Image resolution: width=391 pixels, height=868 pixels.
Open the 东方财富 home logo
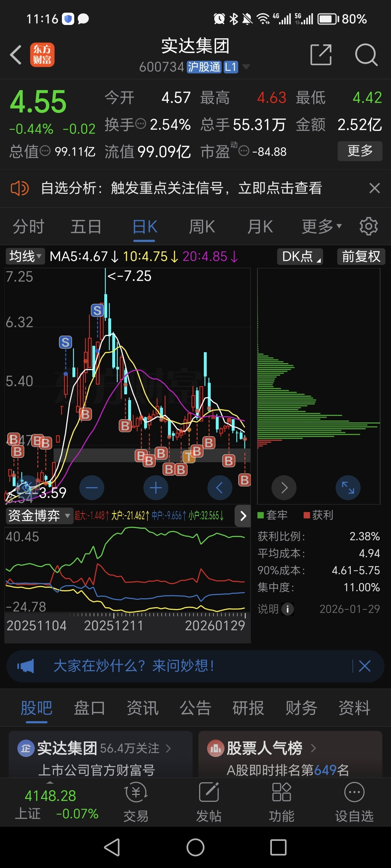[42, 55]
